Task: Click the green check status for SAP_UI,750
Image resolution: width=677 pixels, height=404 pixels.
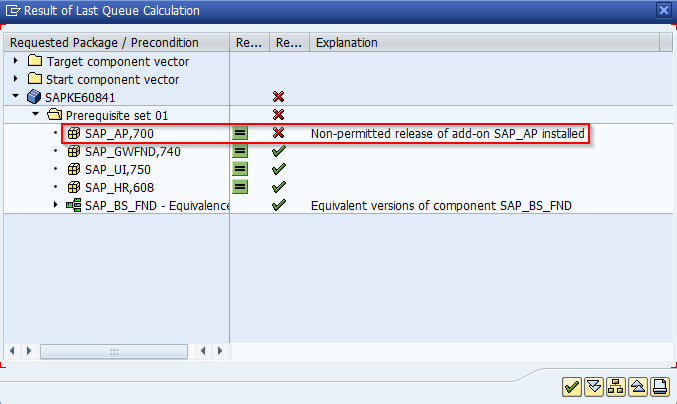Action: coord(279,169)
